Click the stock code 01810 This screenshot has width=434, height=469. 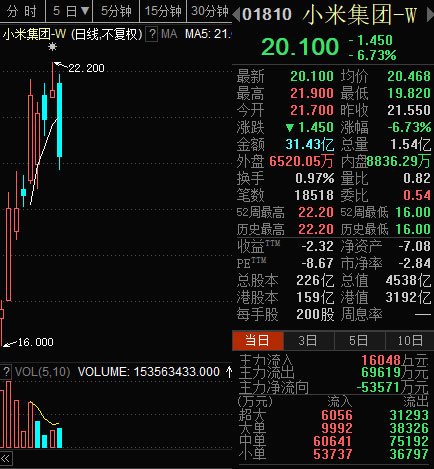[267, 15]
